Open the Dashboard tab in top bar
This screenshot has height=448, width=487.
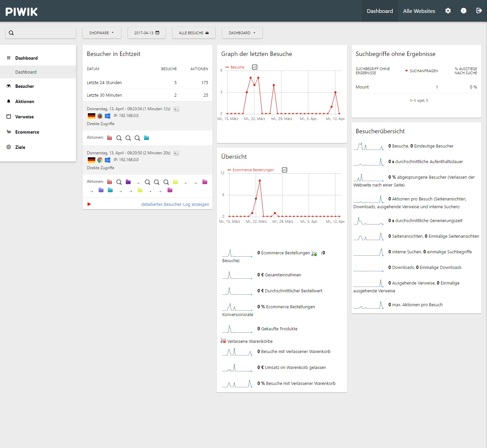tap(380, 11)
